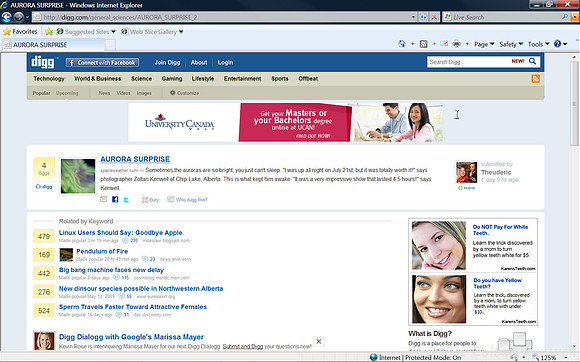Open the Tools menu dropdown
This screenshot has height=362, width=580.
point(538,44)
